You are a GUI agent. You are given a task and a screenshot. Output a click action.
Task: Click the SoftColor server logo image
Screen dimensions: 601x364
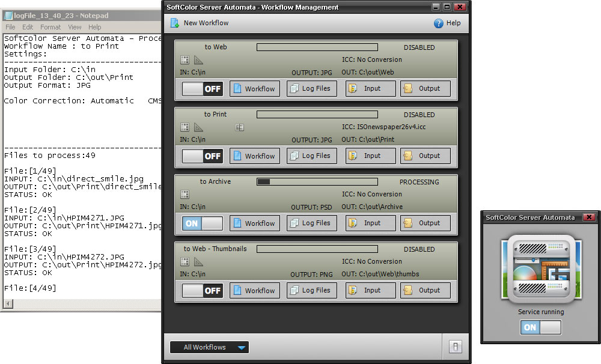[x=541, y=268]
